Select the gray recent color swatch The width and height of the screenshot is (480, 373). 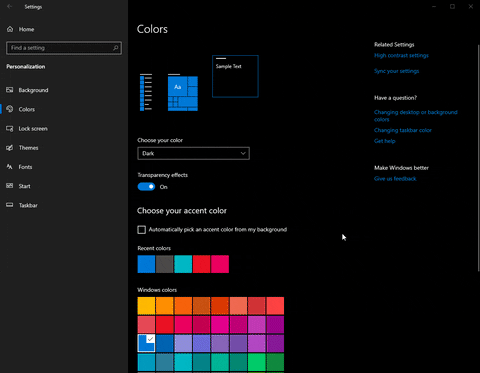(165, 264)
